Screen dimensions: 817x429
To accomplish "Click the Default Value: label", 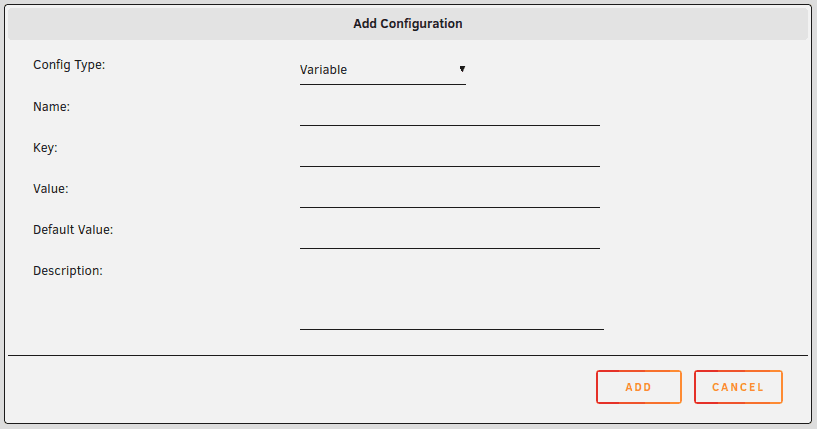I will (73, 229).
